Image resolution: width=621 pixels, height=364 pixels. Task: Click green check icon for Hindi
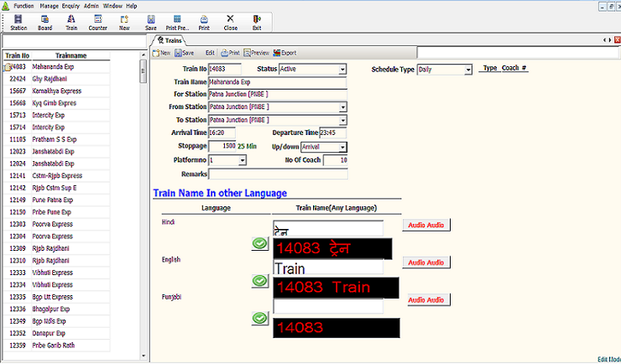point(260,243)
